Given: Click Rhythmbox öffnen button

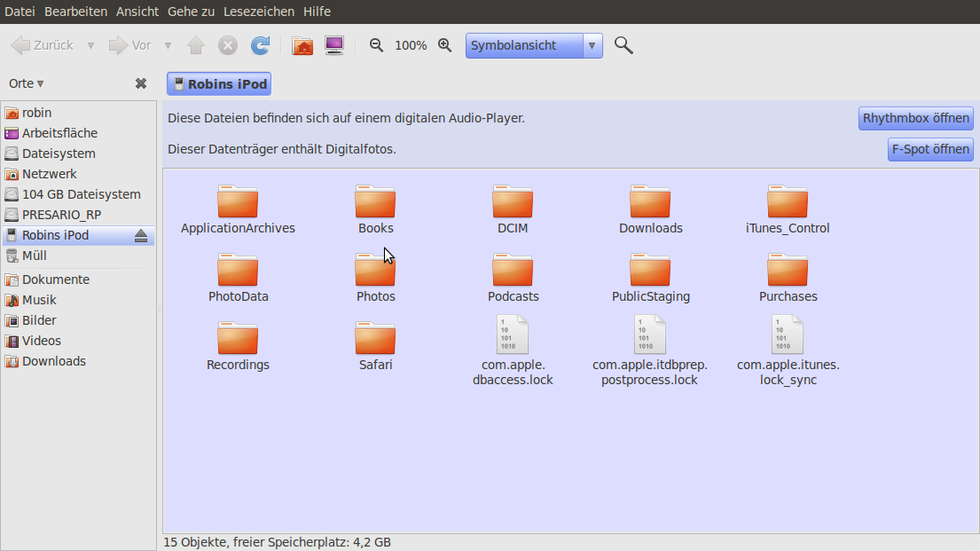Looking at the screenshot, I should click(915, 118).
